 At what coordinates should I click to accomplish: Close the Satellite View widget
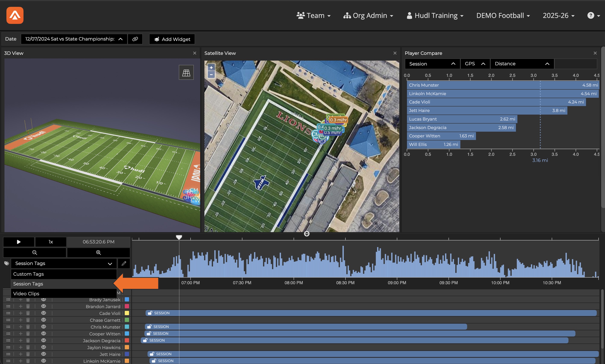(x=395, y=53)
